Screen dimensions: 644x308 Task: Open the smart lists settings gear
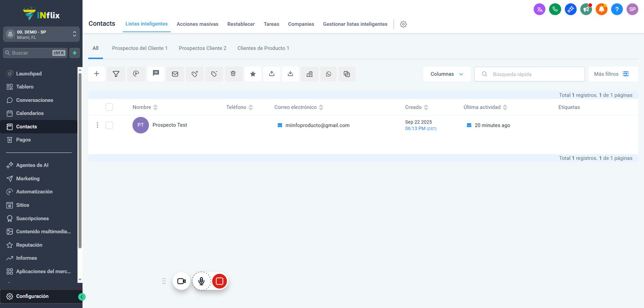click(x=403, y=24)
